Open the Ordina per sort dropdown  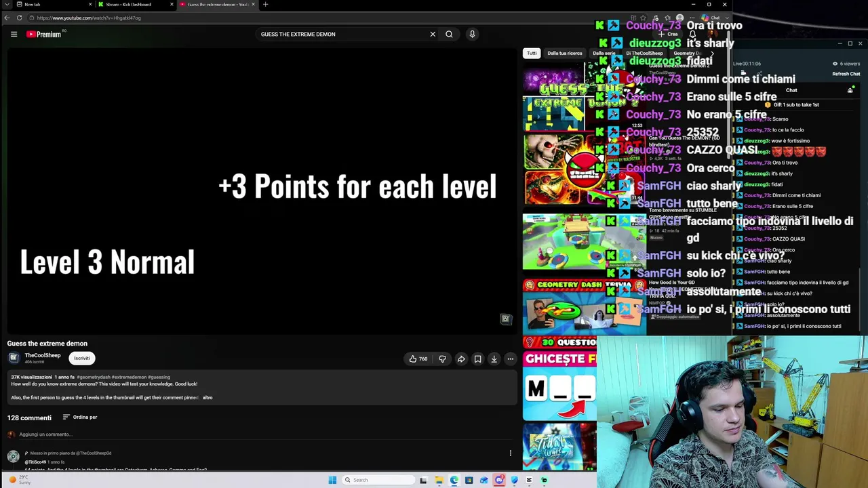(x=80, y=418)
